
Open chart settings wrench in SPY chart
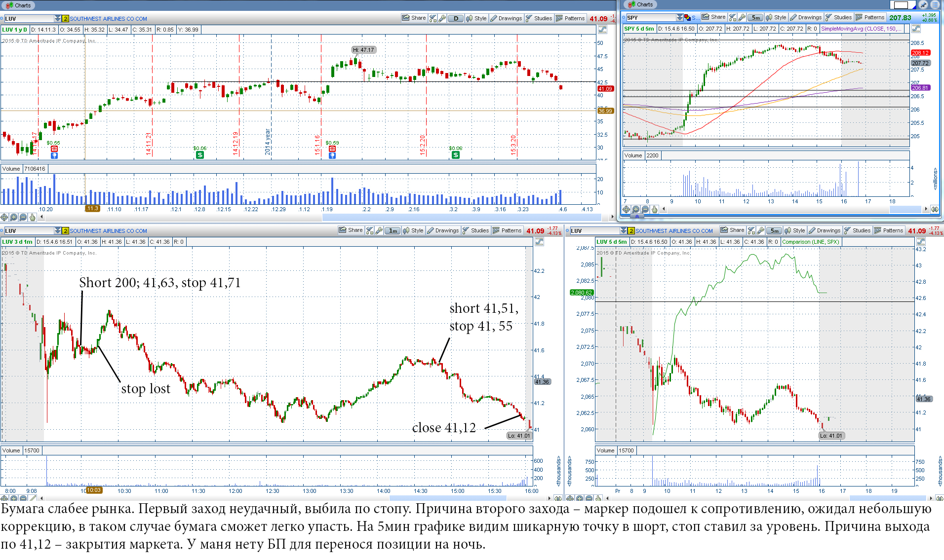(x=742, y=17)
